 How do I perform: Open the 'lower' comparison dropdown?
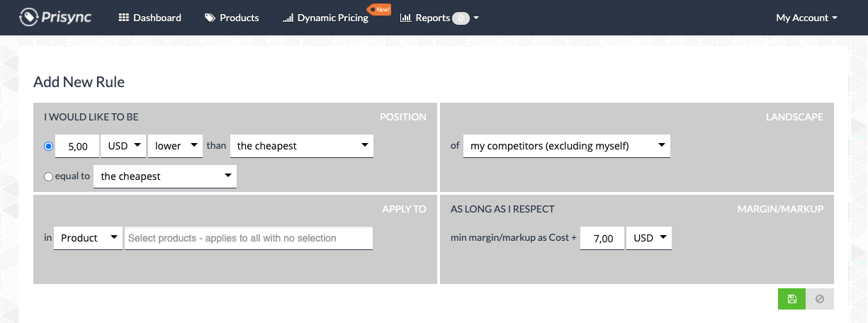(174, 146)
